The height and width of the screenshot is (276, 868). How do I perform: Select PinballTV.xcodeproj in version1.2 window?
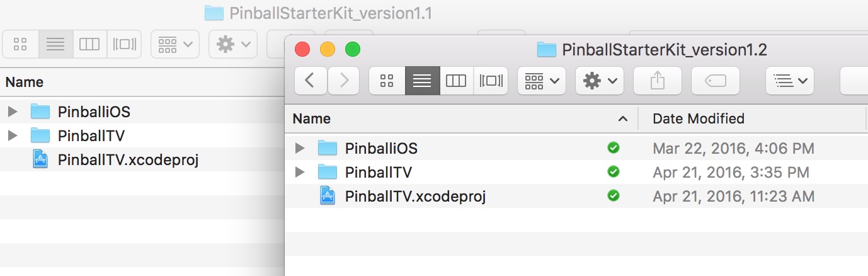(x=414, y=196)
